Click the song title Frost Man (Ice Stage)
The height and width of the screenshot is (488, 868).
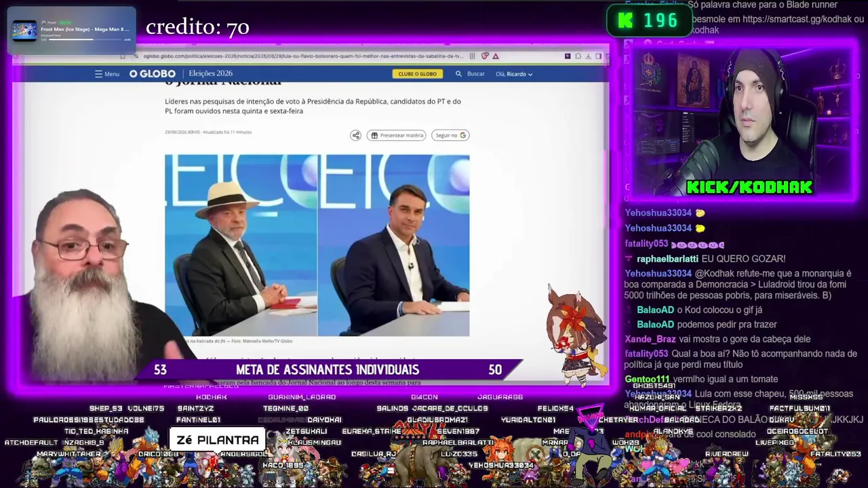(x=85, y=29)
